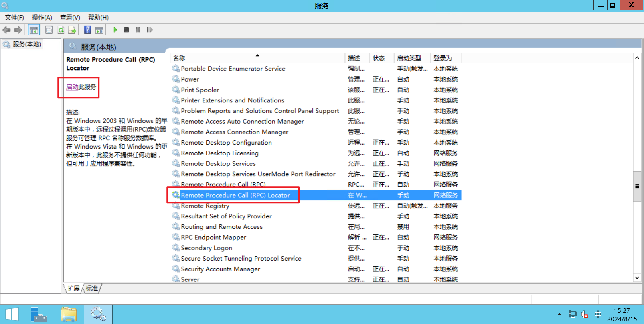Click the stop service square icon
This screenshot has width=644, height=324.
[126, 30]
